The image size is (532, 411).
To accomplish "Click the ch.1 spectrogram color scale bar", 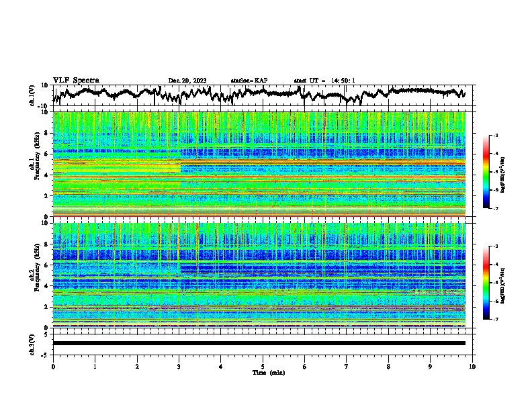I will [486, 172].
